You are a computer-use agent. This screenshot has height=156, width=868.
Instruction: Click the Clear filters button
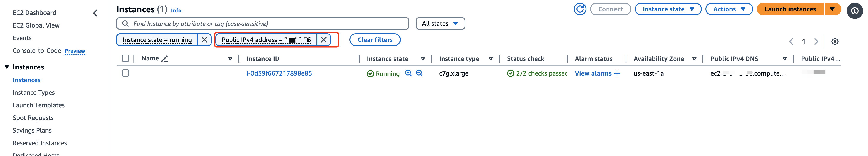pyautogui.click(x=375, y=40)
